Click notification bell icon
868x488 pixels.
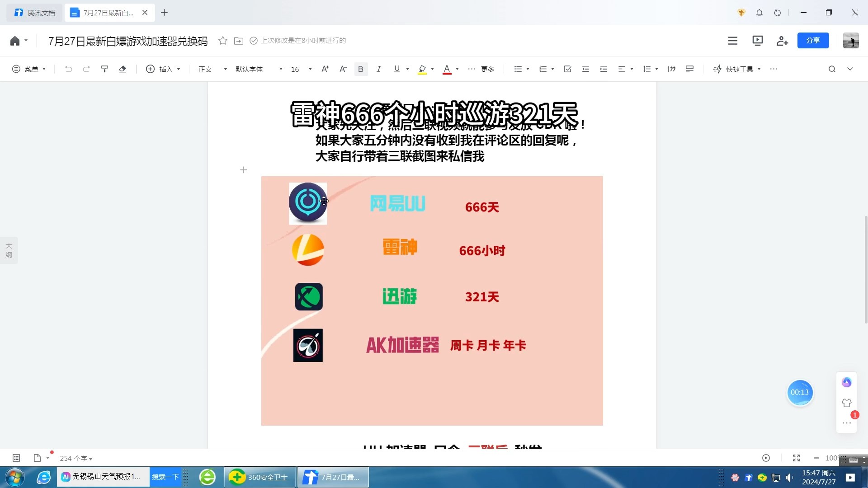[759, 13]
